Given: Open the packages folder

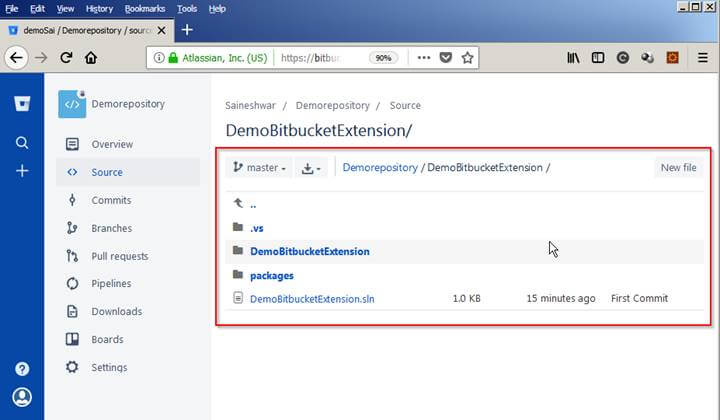Looking at the screenshot, I should [271, 275].
